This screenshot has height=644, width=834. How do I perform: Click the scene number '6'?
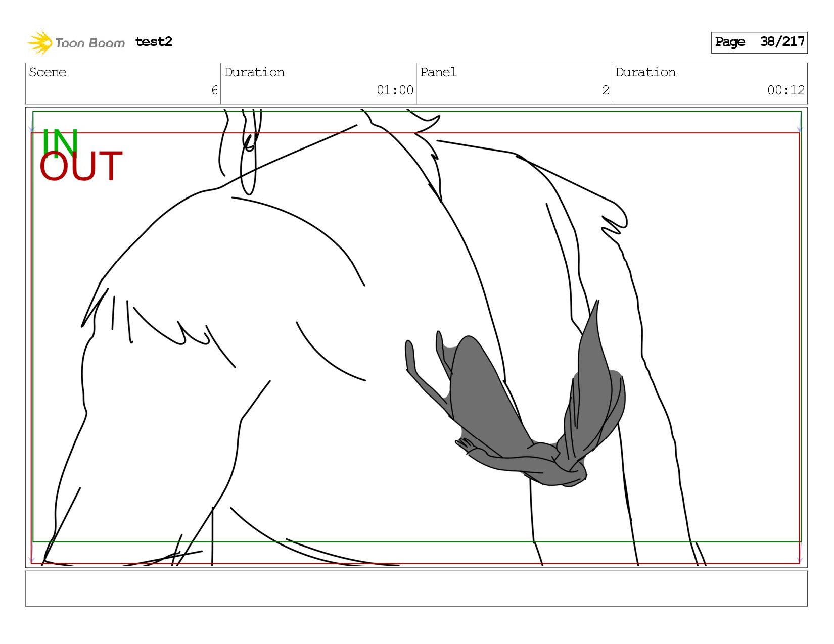[214, 90]
